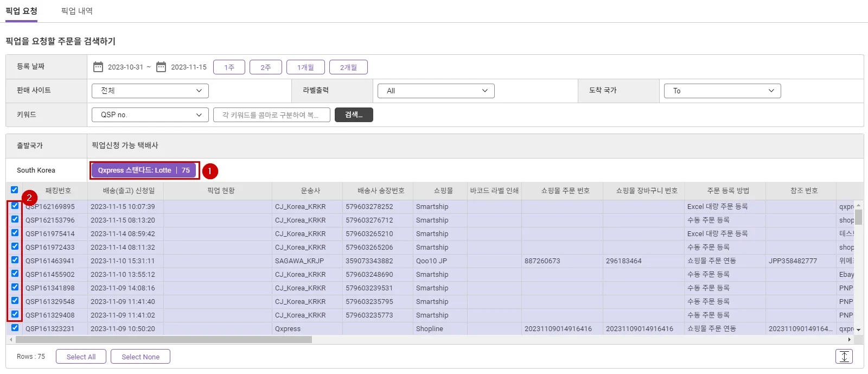
Task: Click order number 887260673
Action: (x=542, y=261)
